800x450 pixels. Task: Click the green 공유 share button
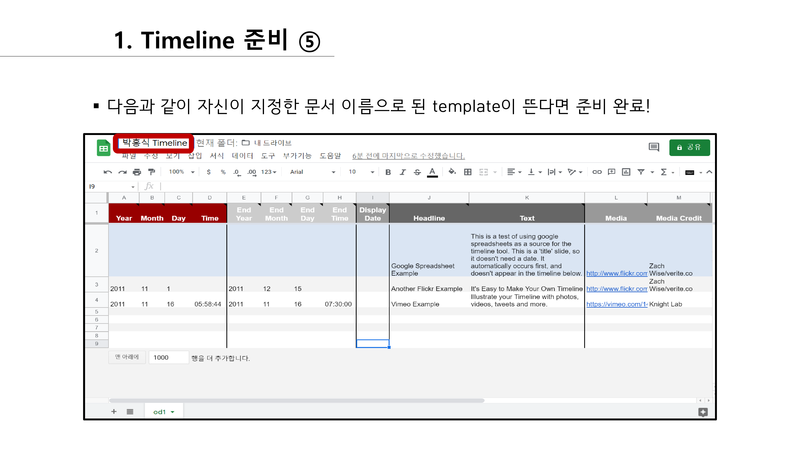(x=689, y=147)
